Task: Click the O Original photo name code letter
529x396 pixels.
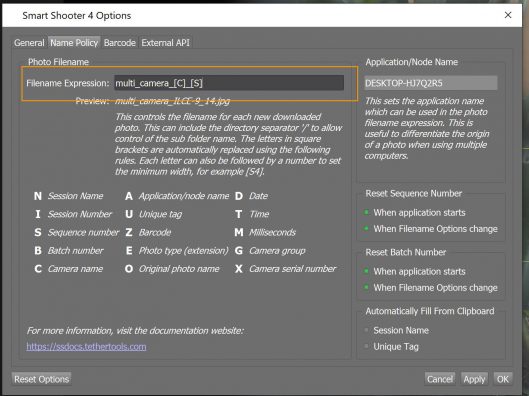Action: click(129, 269)
